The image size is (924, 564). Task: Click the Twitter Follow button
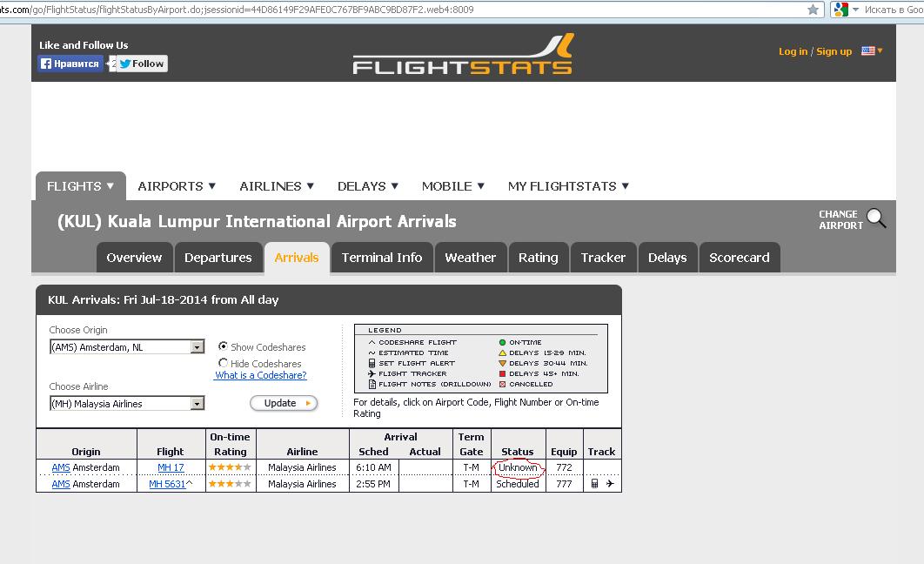[142, 64]
